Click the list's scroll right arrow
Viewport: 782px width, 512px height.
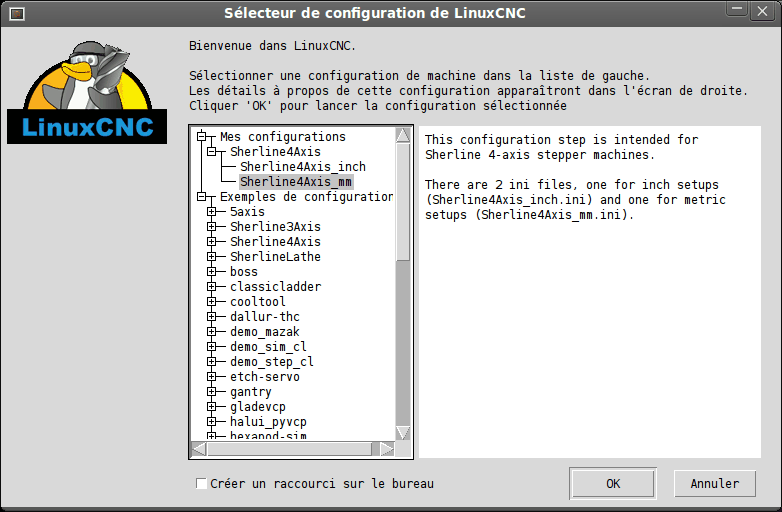[x=387, y=449]
